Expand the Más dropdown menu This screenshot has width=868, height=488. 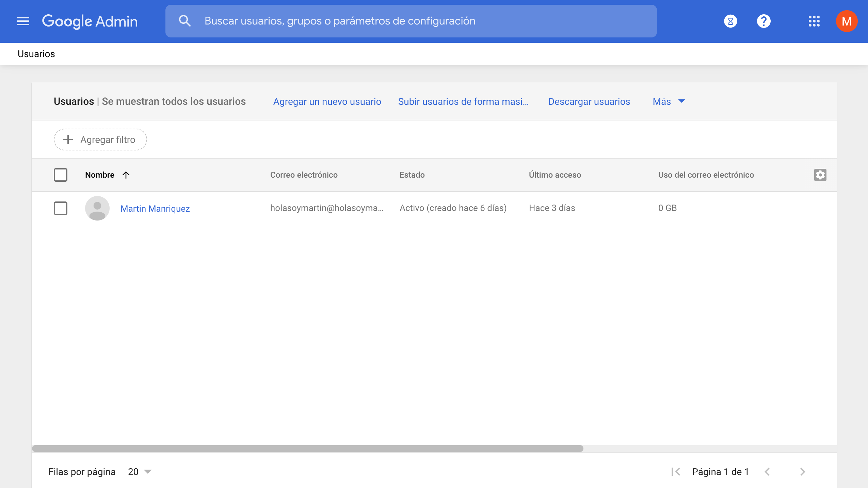point(669,101)
